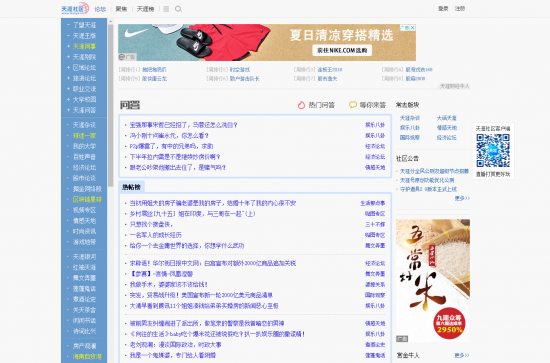Open 百姓声音 board in sidebar
Screen dimensions: 550x363
[84, 157]
